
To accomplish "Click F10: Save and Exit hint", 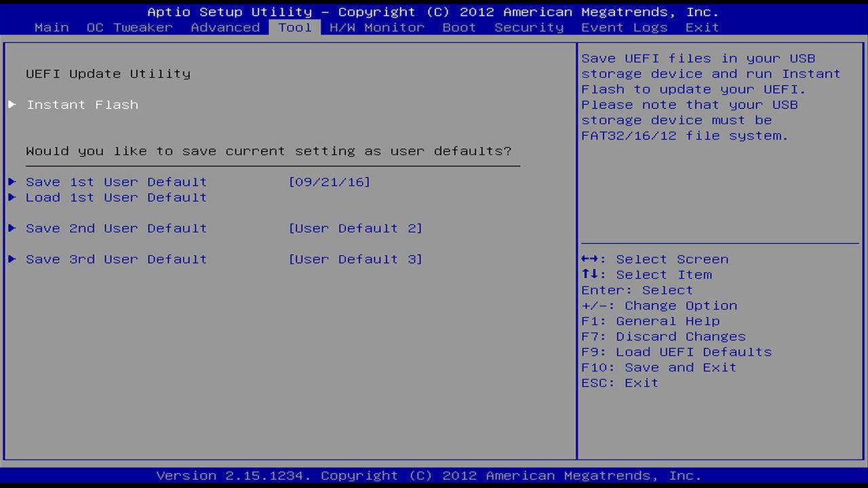I will [658, 367].
